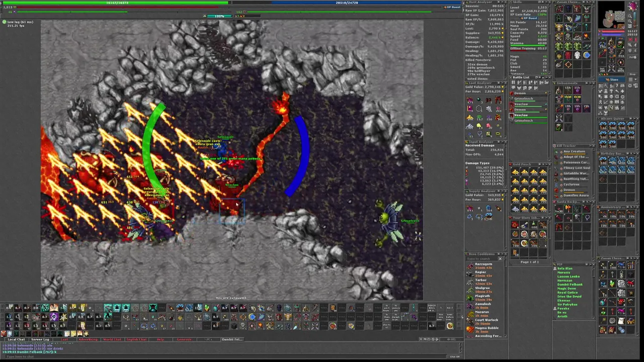Click the skull icon beside Sela Blan

click(x=555, y=268)
